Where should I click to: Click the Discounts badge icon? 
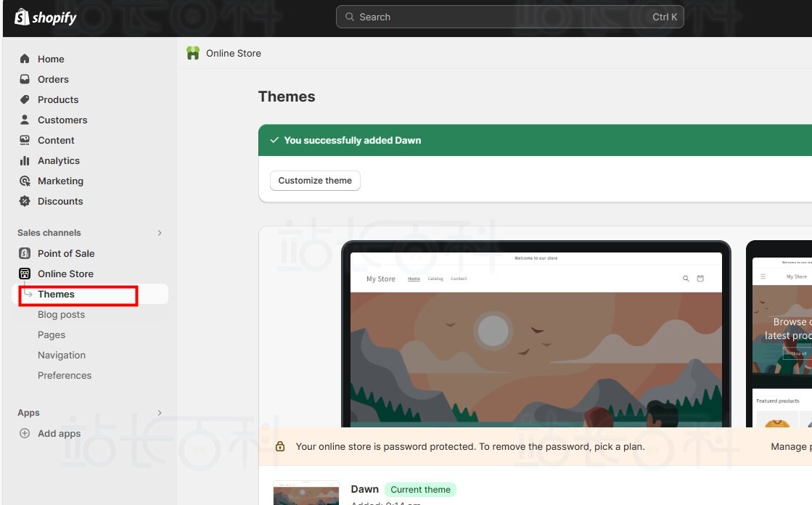(x=25, y=201)
